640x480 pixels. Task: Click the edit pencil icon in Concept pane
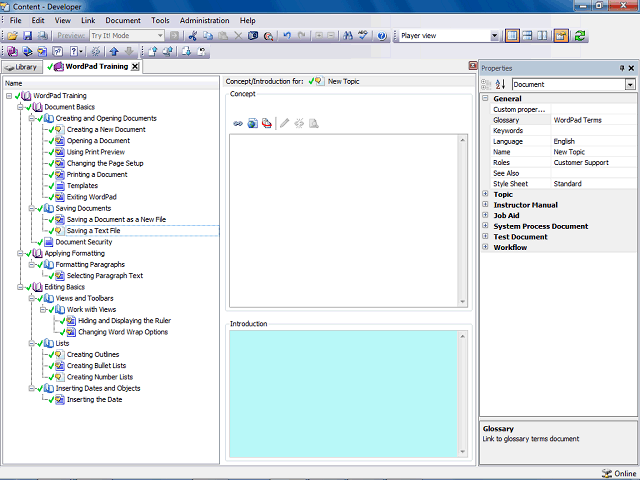coord(284,123)
